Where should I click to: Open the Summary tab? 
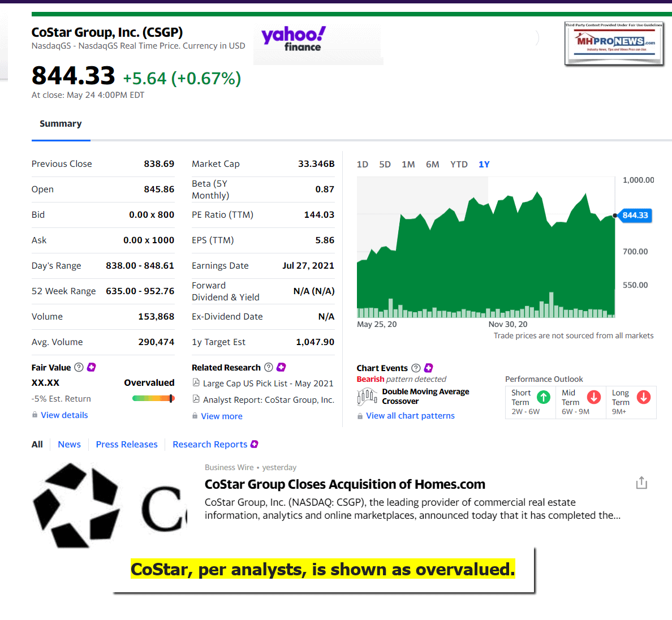coord(61,124)
